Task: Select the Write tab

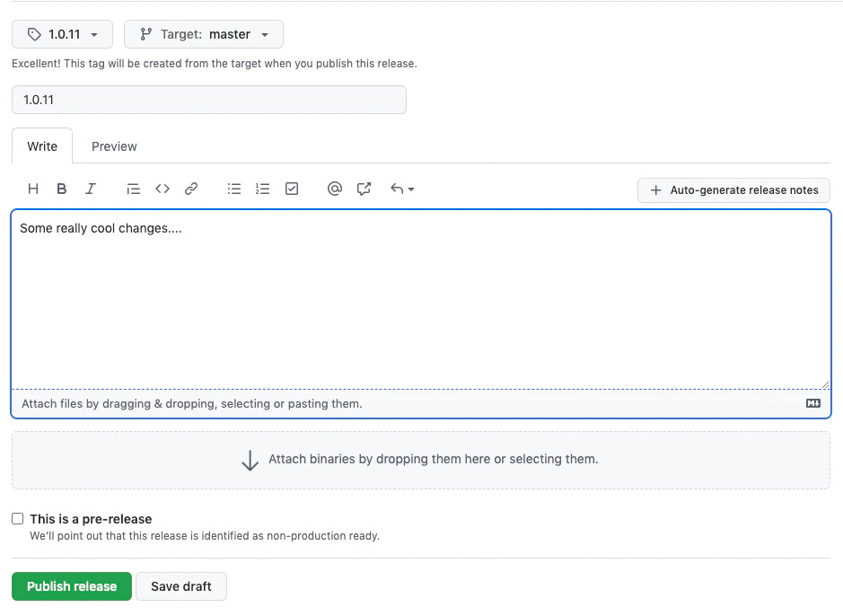Action: coord(41,146)
